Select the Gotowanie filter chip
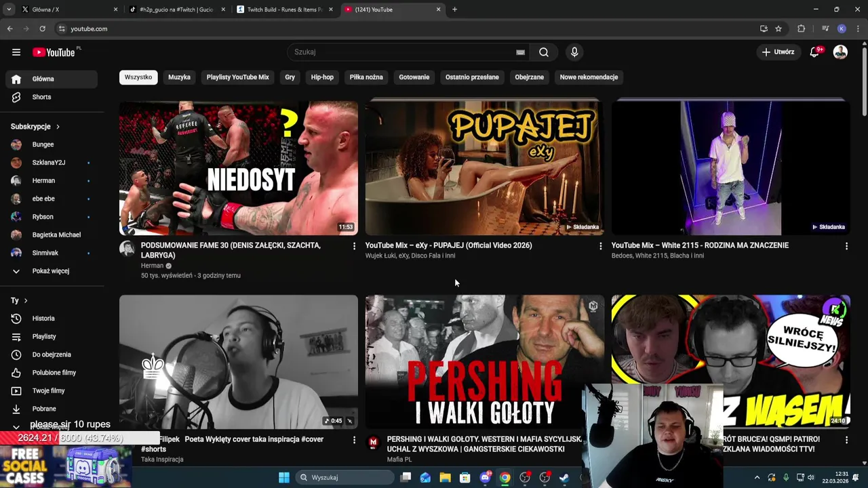 414,77
